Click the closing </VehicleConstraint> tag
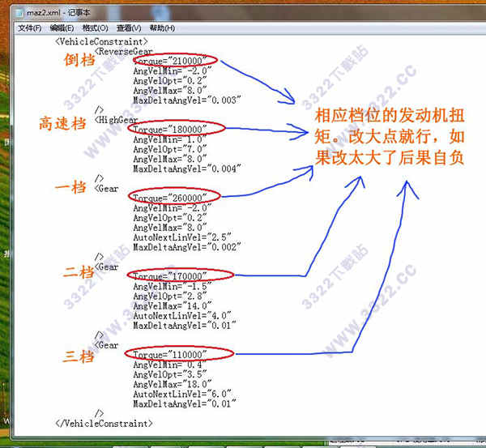Screen dimensions: 486x448 click(104, 424)
